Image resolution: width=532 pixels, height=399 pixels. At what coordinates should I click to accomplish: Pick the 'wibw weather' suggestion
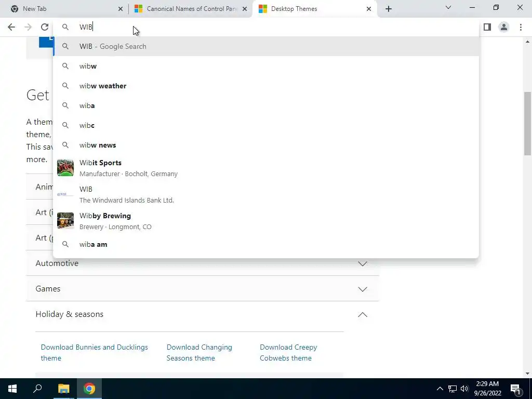(267, 86)
